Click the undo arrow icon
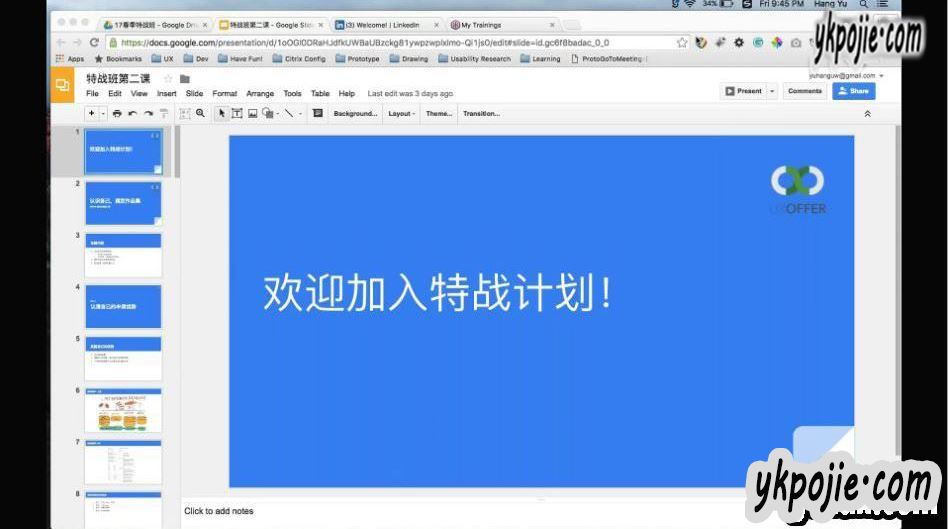Screen dimensions: 948x529 [x=132, y=114]
